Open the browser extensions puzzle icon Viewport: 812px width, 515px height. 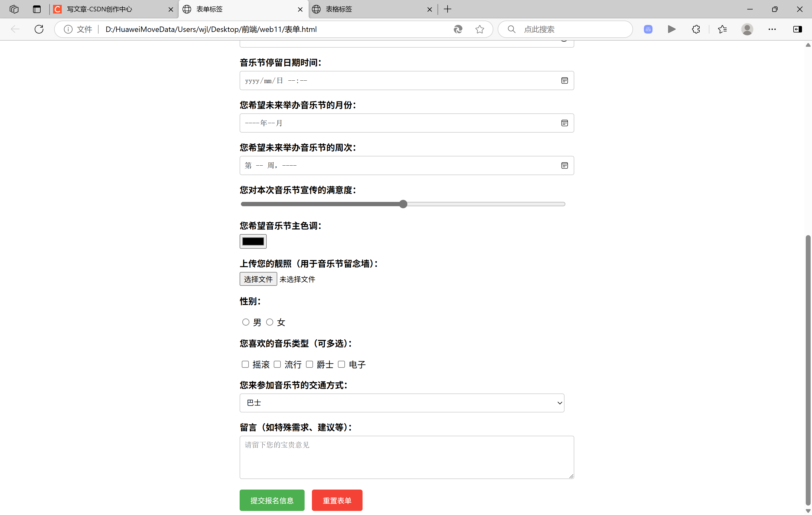[x=696, y=29]
